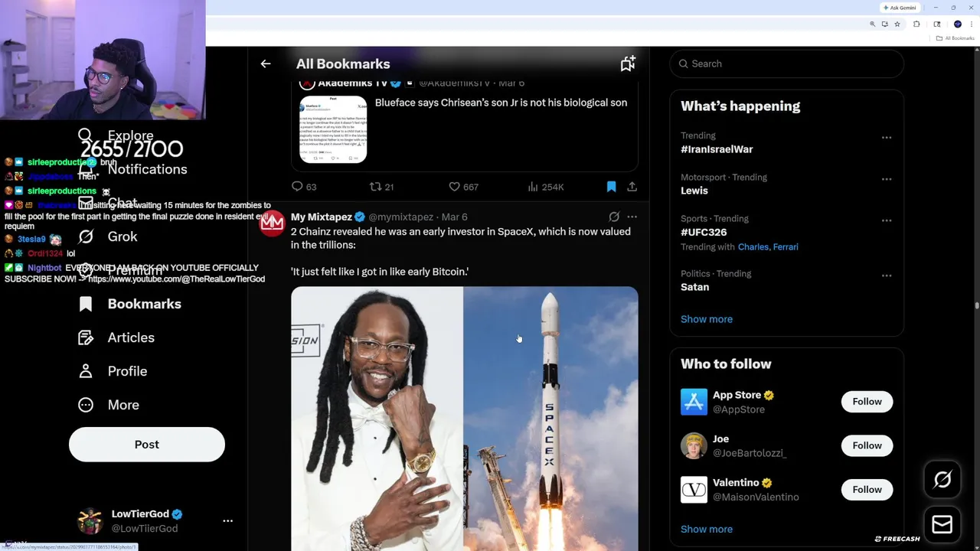Open Grok in the sidebar

pyautogui.click(x=108, y=236)
